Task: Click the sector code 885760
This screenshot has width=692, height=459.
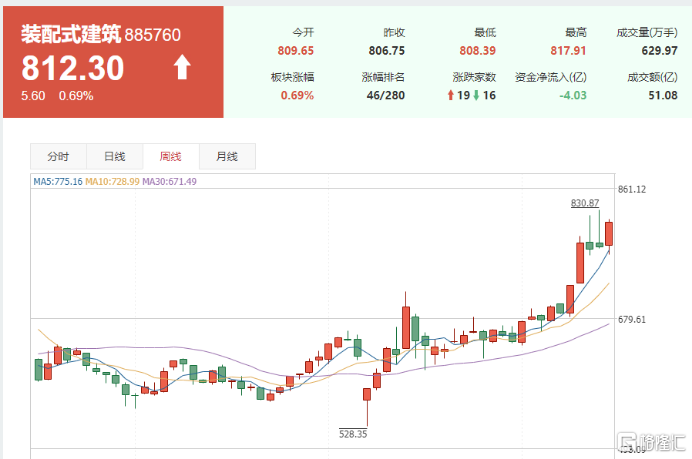Action: (153, 35)
